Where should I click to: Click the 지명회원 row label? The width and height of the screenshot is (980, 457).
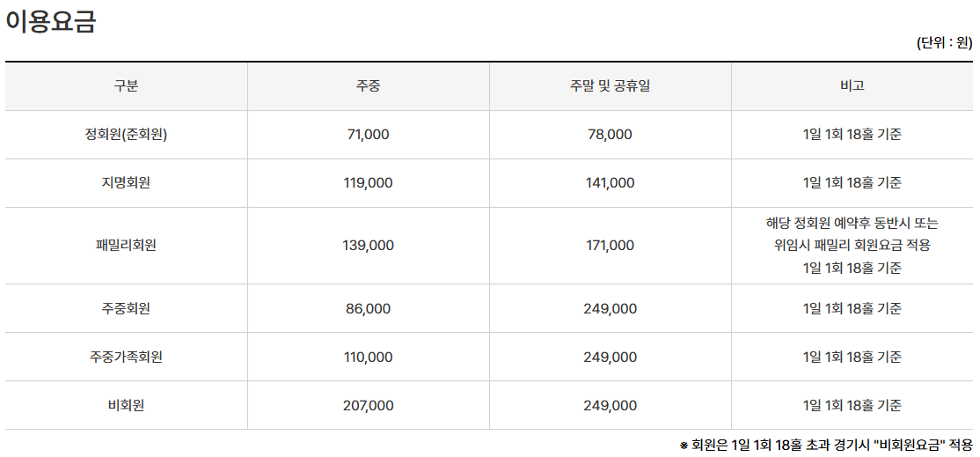coord(126,183)
